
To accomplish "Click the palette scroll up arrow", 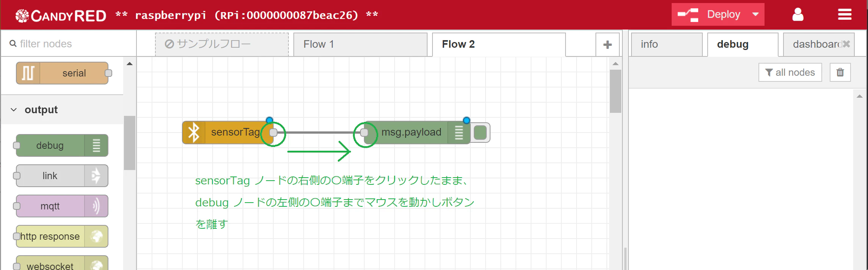I will (x=130, y=64).
